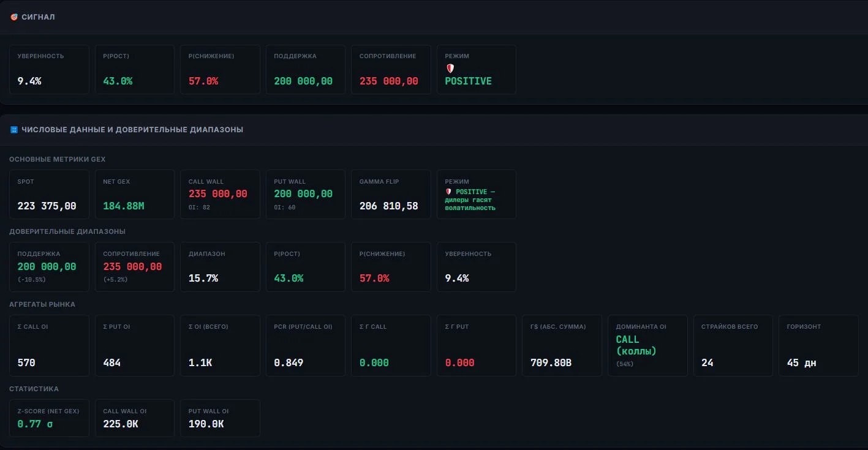Click the shield icon in the signal РЕЖИМ card

[450, 69]
